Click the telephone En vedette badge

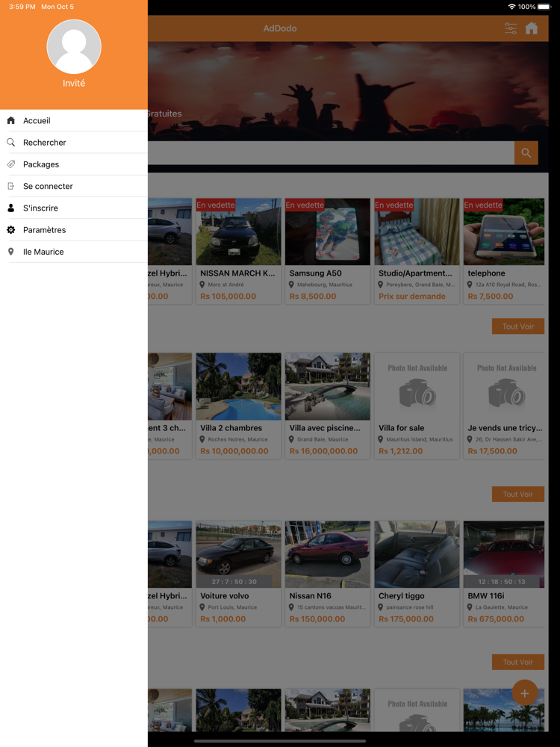[x=483, y=205]
